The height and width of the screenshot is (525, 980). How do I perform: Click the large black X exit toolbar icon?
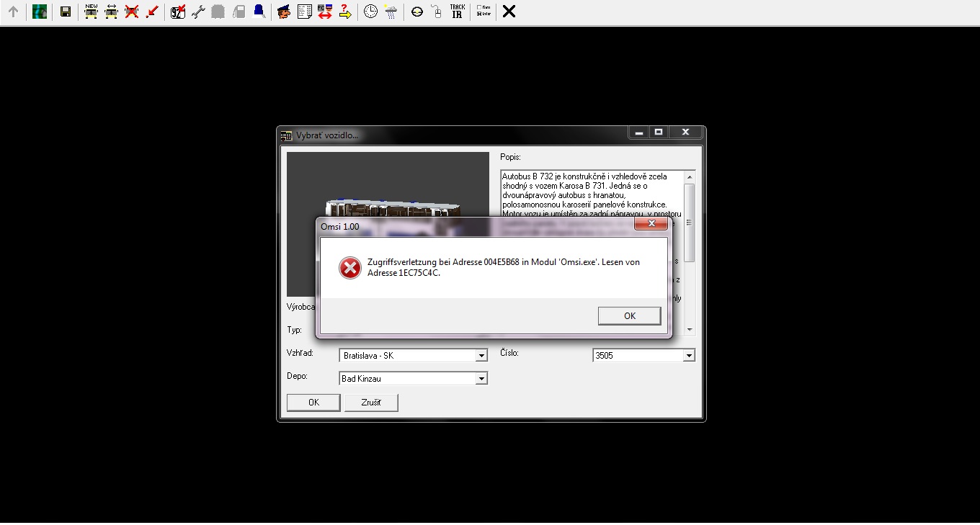tap(509, 12)
